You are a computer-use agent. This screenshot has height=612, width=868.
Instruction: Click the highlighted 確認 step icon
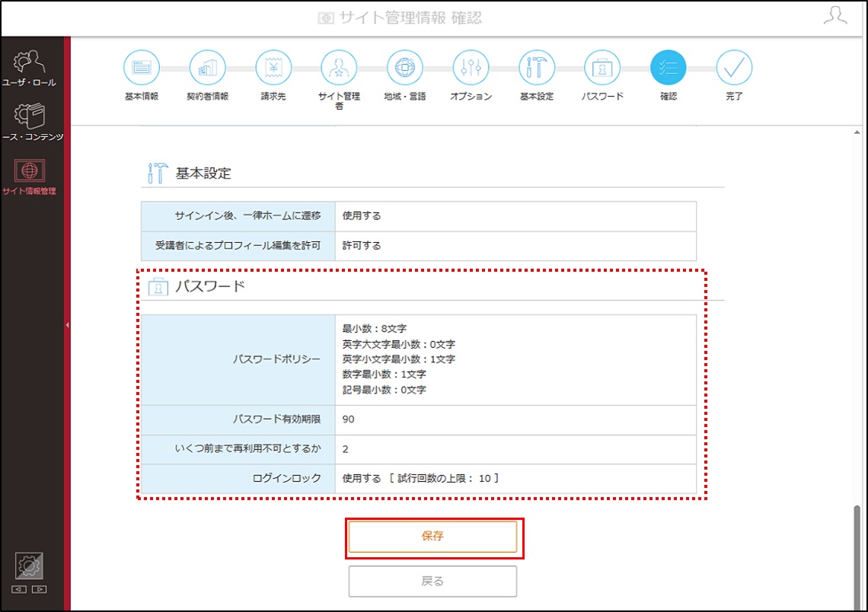669,68
